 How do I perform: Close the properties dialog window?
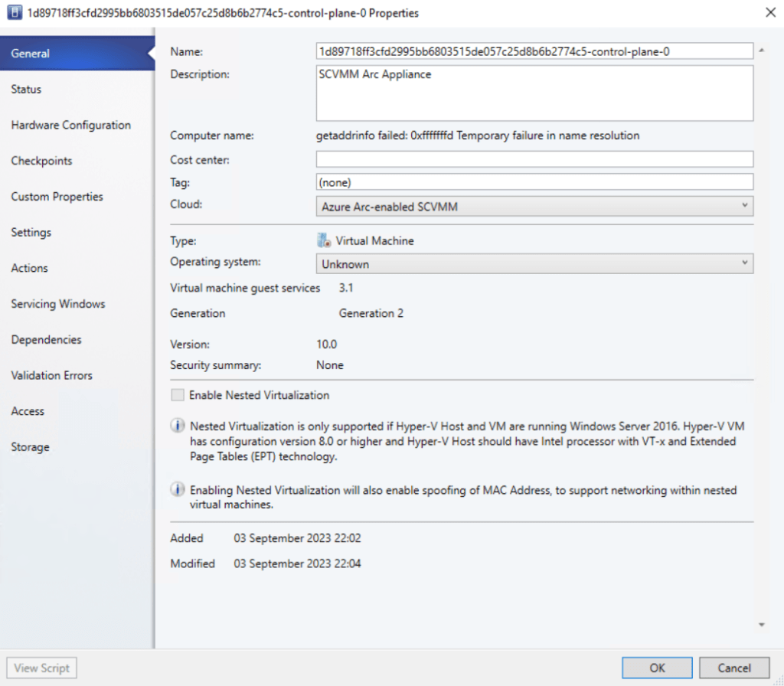coord(768,13)
